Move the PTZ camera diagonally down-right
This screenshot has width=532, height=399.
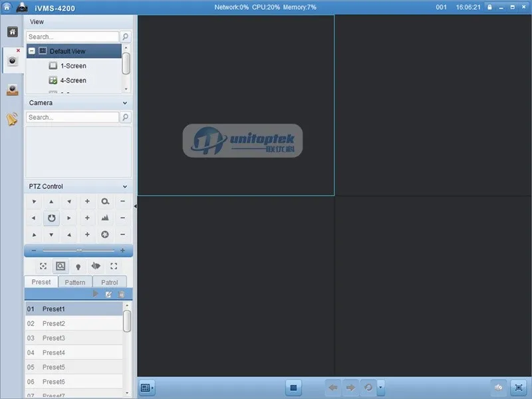69,235
